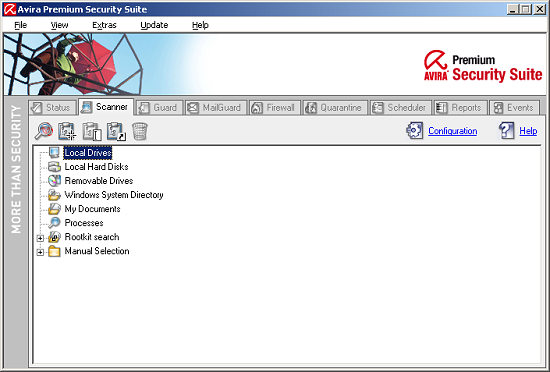Select the Local Hard Disks profile
550x372 pixels.
coord(96,167)
